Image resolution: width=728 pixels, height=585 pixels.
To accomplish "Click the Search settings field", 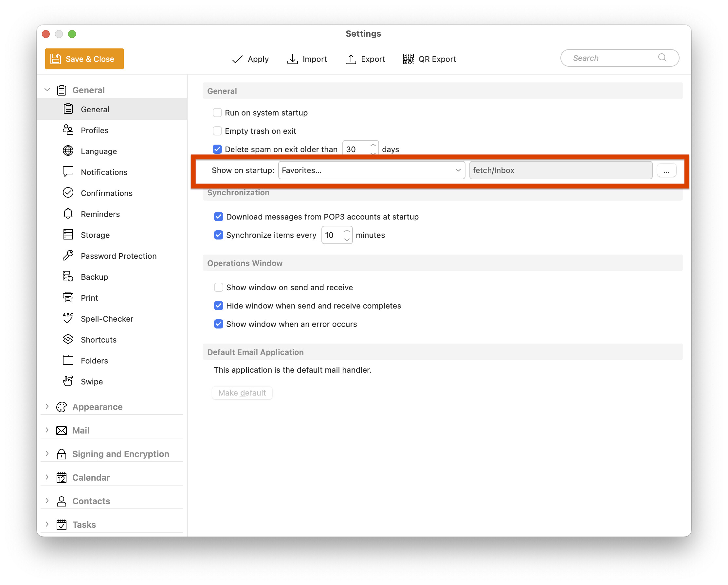I will point(620,58).
